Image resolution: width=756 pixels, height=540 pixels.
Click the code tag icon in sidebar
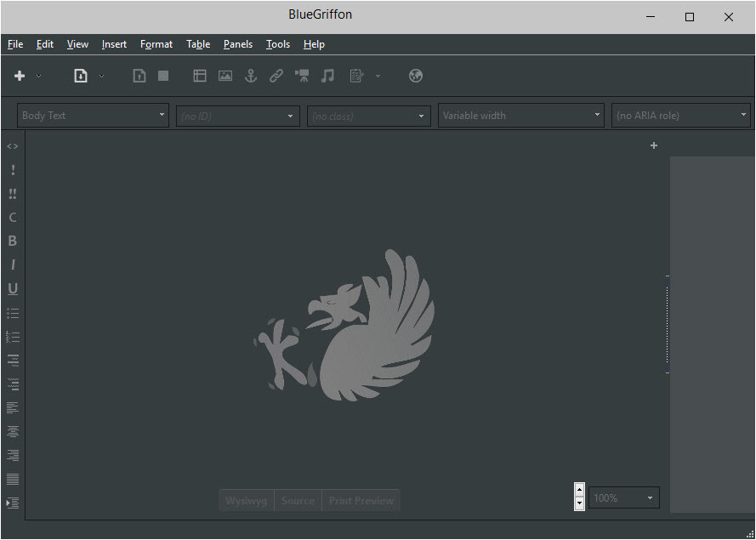[13, 146]
